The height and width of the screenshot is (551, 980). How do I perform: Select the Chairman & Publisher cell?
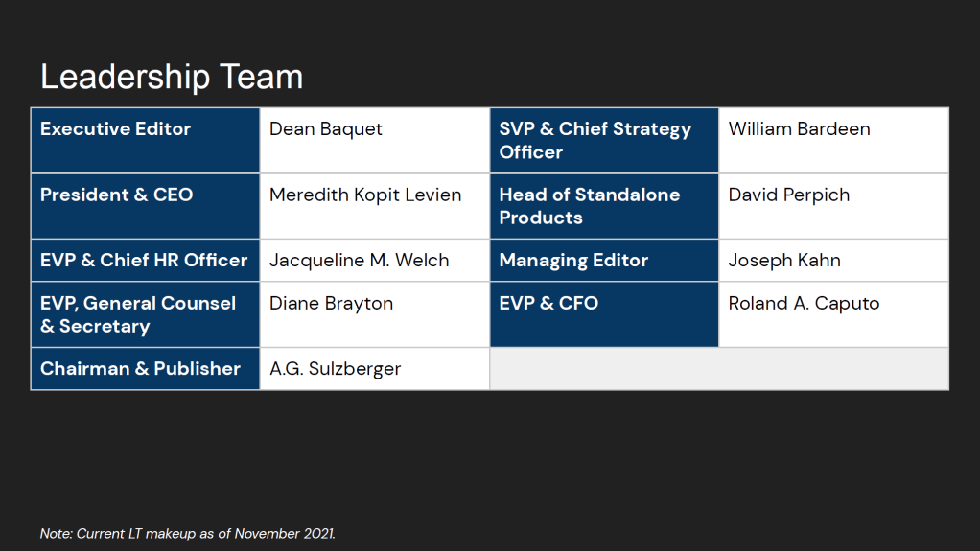click(x=145, y=369)
